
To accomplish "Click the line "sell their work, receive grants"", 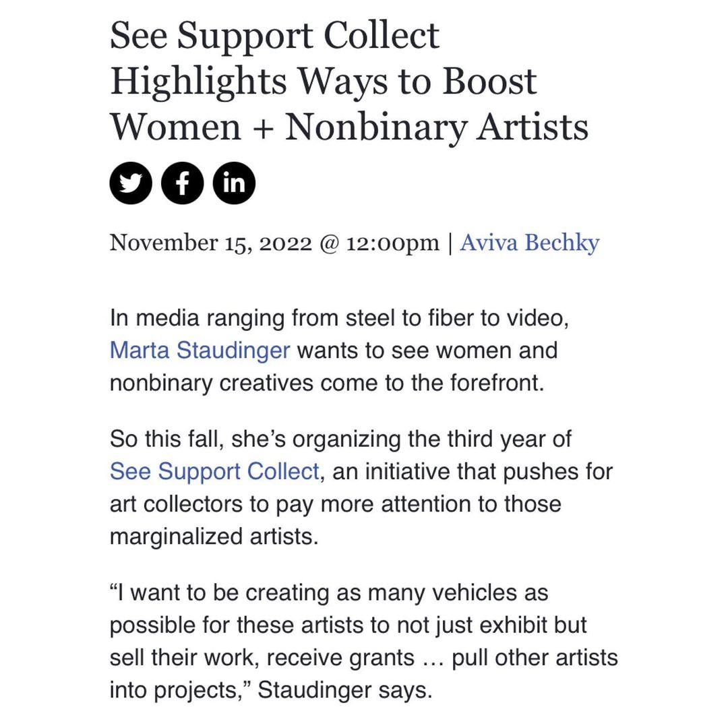I will pyautogui.click(x=363, y=658).
